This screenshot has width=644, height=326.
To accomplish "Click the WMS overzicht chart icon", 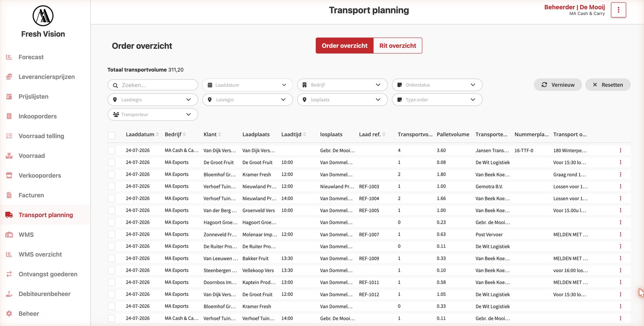I will [9, 255].
